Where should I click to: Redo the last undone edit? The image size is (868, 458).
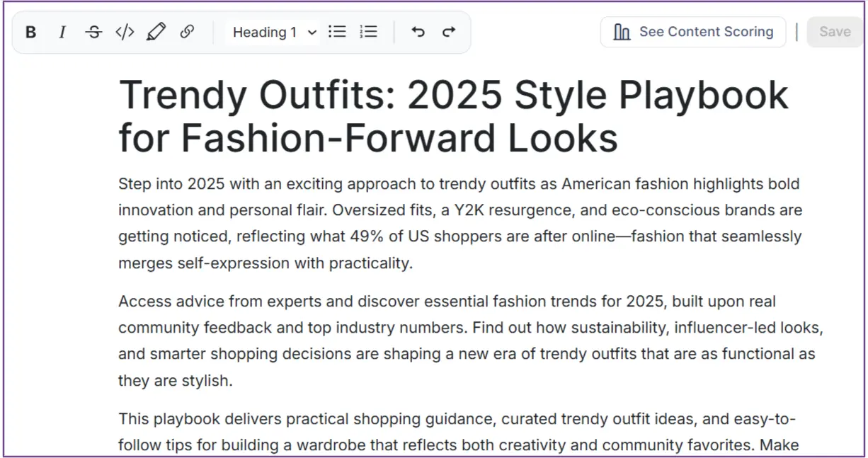point(448,33)
